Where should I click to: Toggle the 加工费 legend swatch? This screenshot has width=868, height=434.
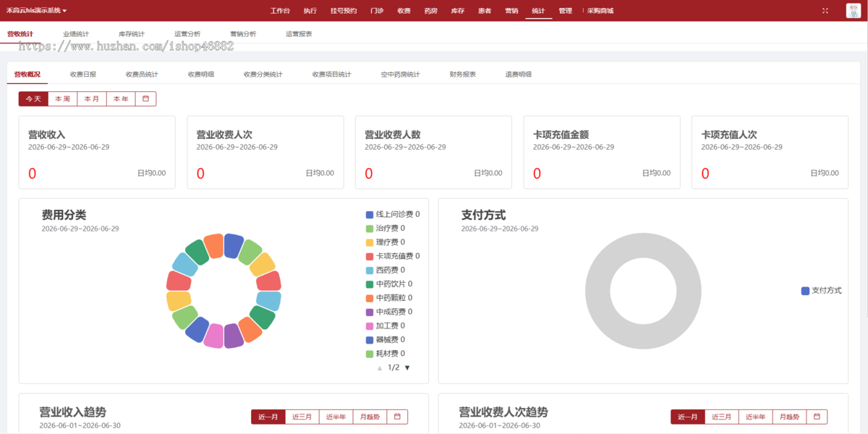coord(370,326)
